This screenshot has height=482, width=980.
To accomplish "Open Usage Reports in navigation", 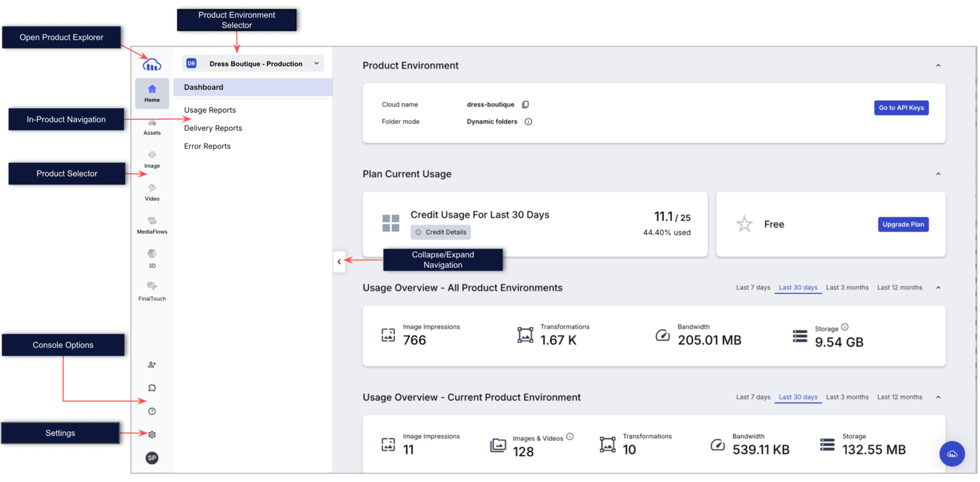I will point(210,110).
